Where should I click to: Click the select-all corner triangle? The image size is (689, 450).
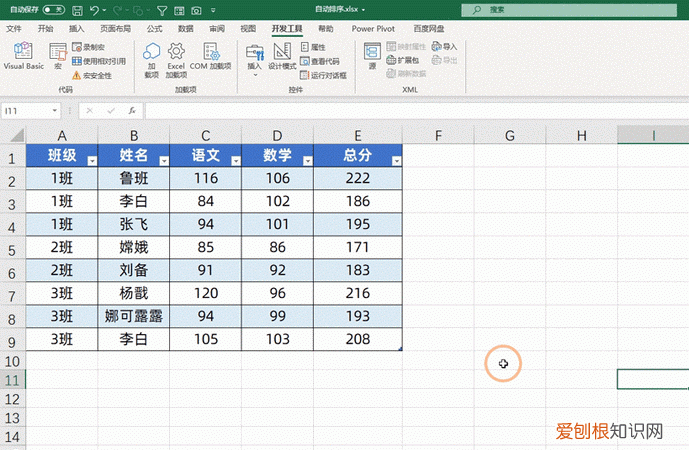(x=17, y=135)
